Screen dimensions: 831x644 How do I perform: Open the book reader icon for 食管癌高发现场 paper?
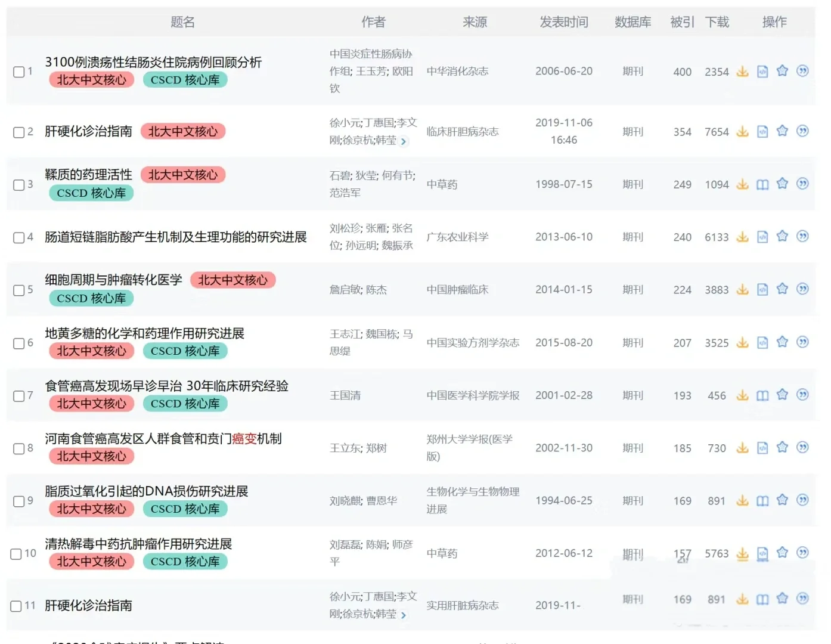(762, 395)
